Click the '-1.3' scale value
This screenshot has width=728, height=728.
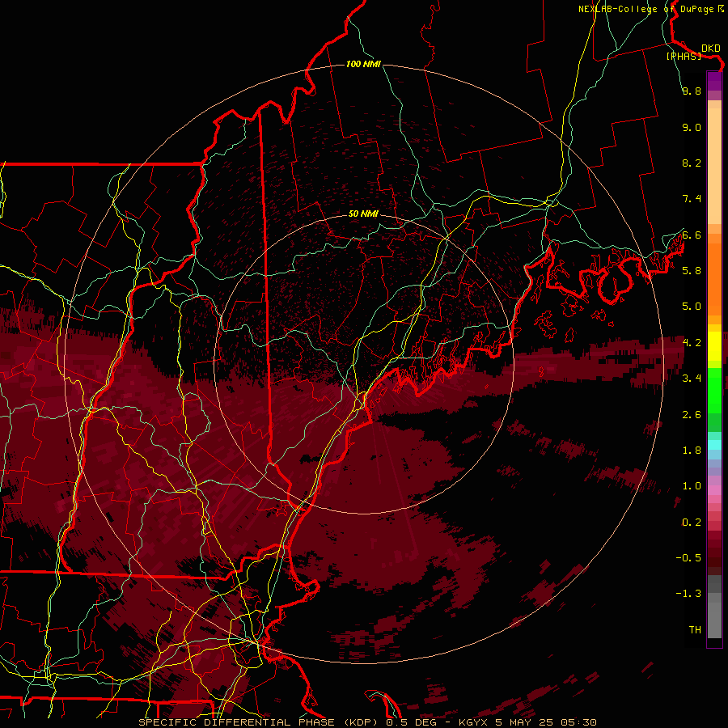coord(688,594)
